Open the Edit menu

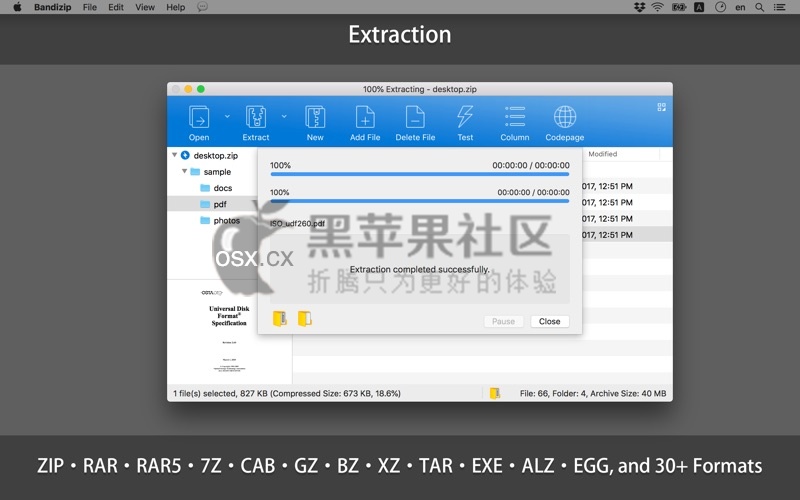point(116,7)
